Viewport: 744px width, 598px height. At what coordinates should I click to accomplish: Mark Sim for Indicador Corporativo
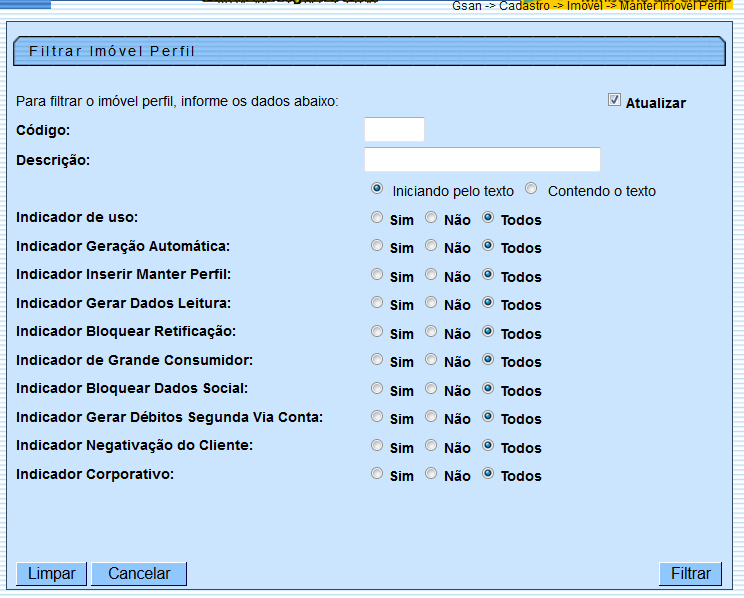[x=377, y=473]
